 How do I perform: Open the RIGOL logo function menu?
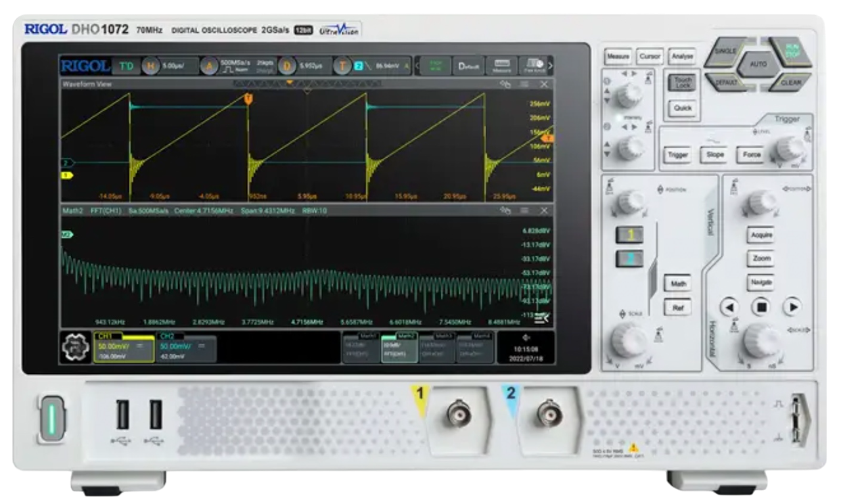click(85, 66)
